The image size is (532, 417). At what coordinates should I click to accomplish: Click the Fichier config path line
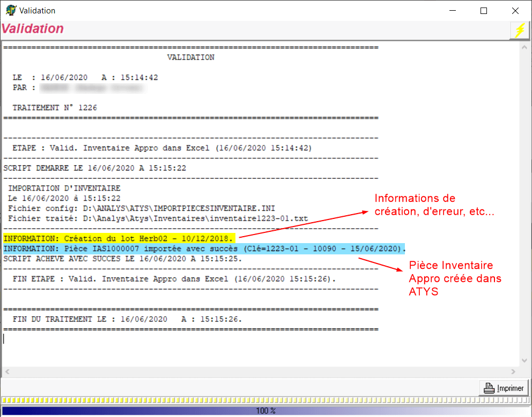point(142,208)
